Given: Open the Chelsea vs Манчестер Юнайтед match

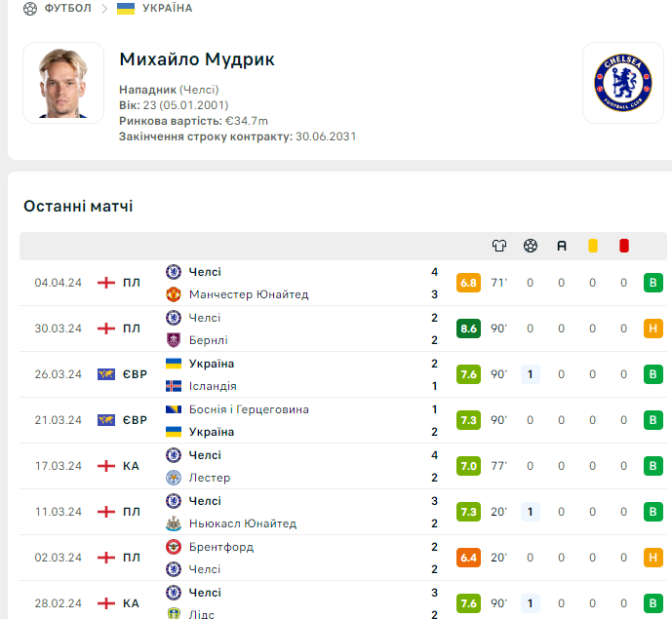Looking at the screenshot, I should [x=343, y=283].
